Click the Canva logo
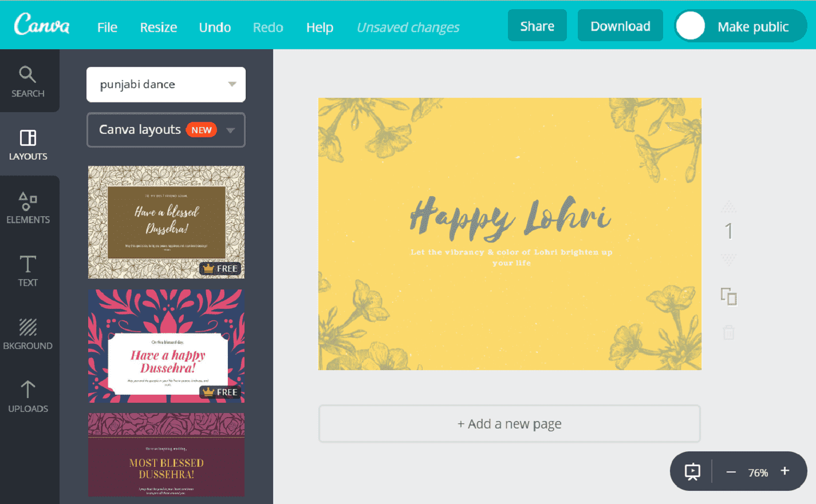This screenshot has height=504, width=816. (x=42, y=25)
